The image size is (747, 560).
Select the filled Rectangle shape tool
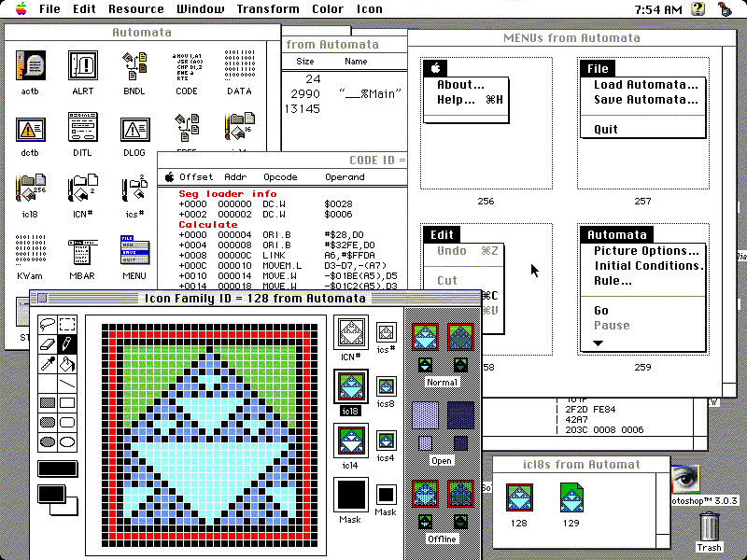[x=47, y=403]
